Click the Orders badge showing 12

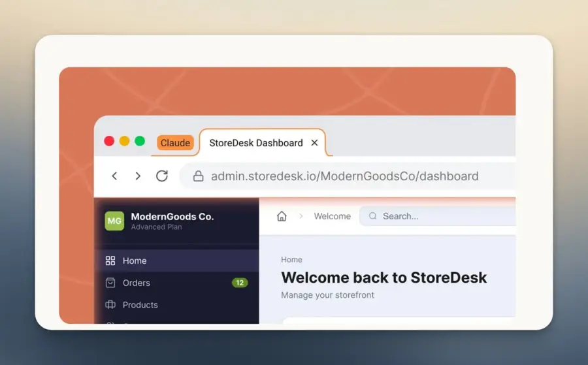(240, 283)
